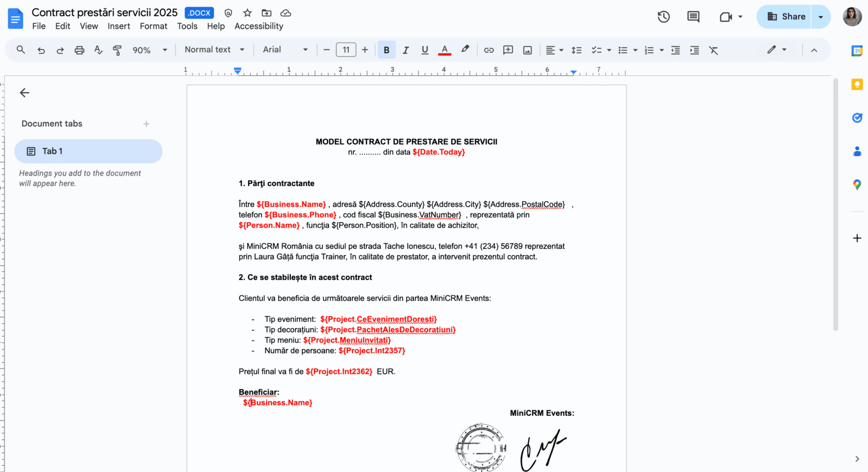Click the Share button
Image resolution: width=868 pixels, height=472 pixels.
click(x=787, y=17)
